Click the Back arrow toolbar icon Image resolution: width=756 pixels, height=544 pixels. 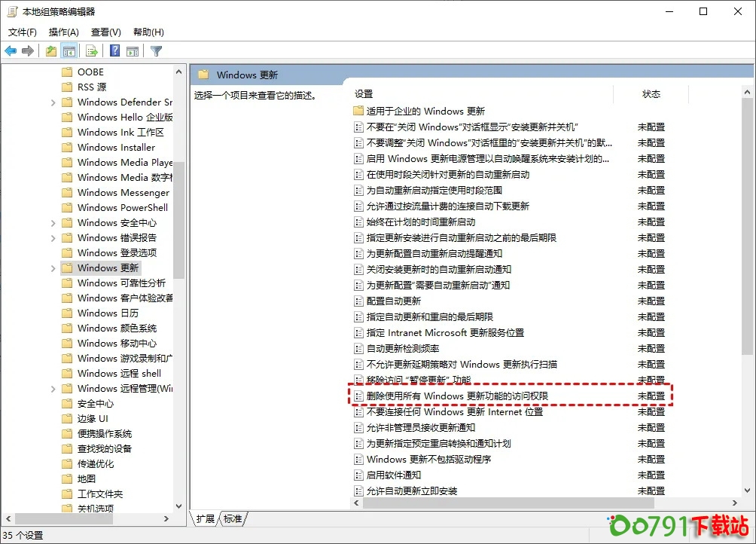(x=11, y=51)
